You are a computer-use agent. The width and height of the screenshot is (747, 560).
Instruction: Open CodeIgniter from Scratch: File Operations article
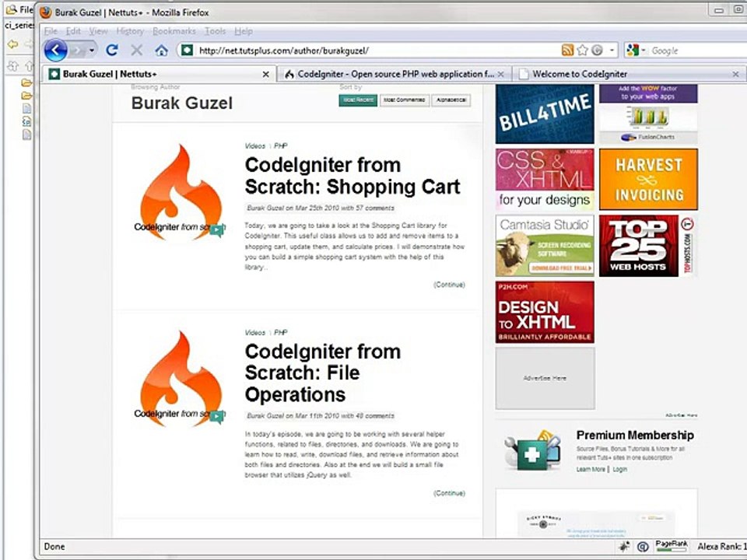[x=322, y=373]
